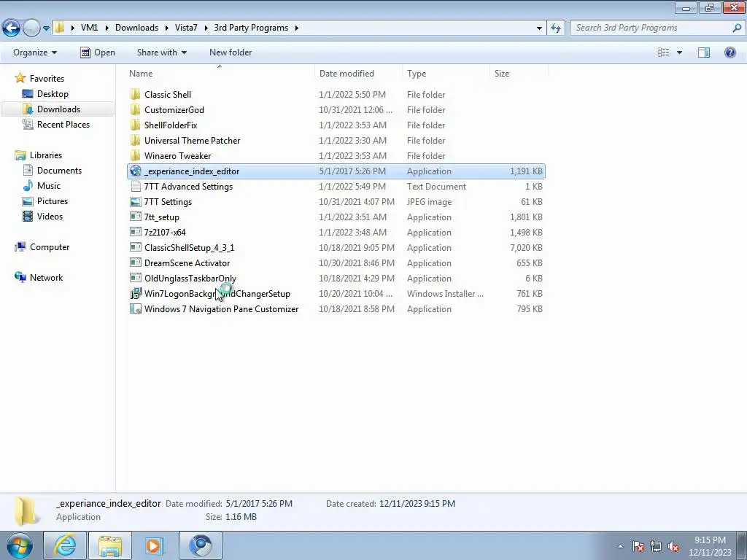The image size is (747, 560).
Task: Open the Share with menu
Action: (161, 52)
